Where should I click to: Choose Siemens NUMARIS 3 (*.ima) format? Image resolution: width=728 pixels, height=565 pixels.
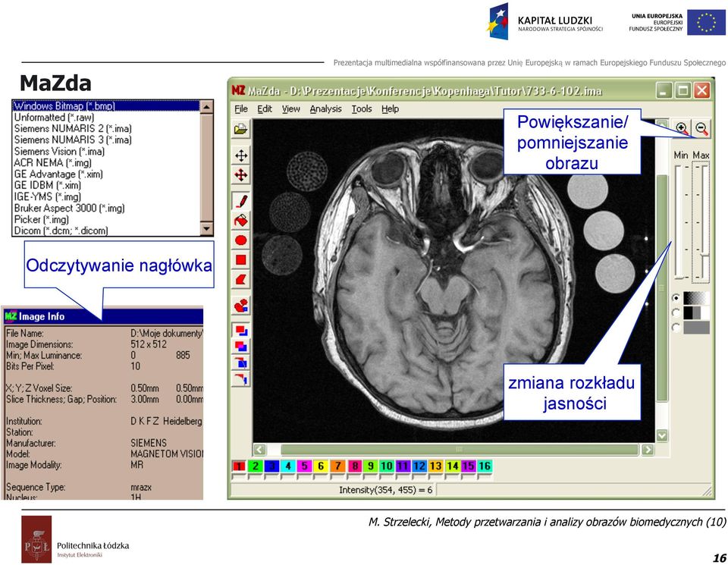[106, 140]
